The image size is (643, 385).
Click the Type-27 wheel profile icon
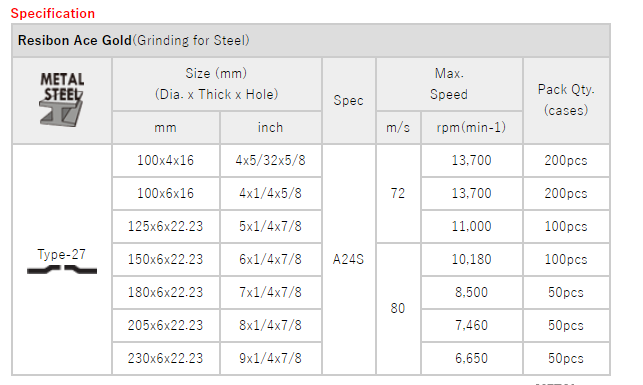(x=62, y=269)
